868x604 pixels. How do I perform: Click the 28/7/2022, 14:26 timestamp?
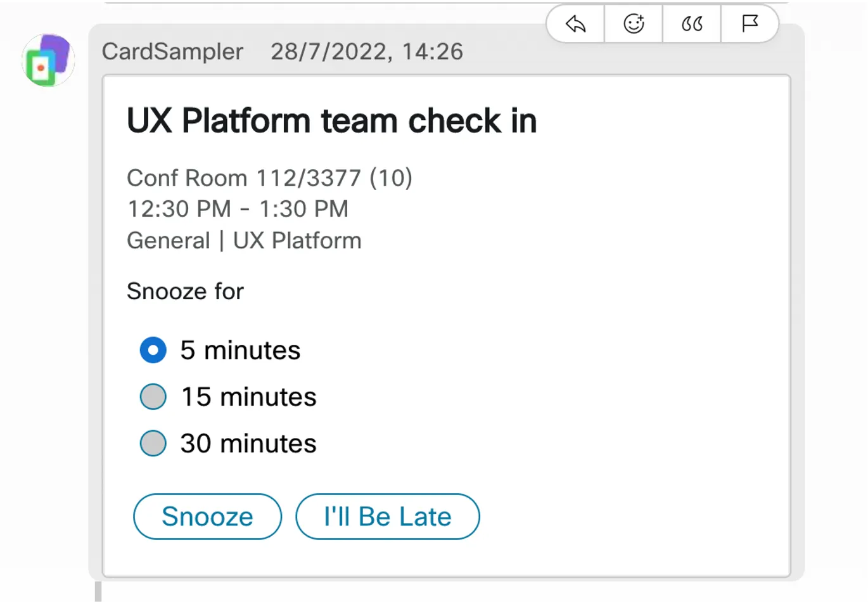coord(367,51)
